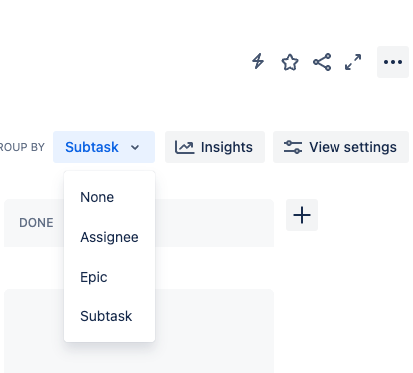Choose Assignee grouping option
Screen dimensions: 413x373
[x=109, y=237]
